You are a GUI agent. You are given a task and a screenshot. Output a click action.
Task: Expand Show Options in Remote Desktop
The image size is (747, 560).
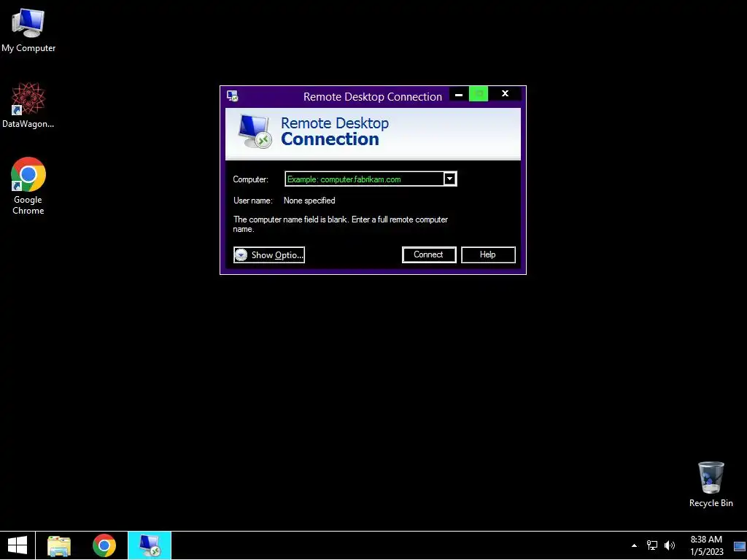pyautogui.click(x=269, y=254)
